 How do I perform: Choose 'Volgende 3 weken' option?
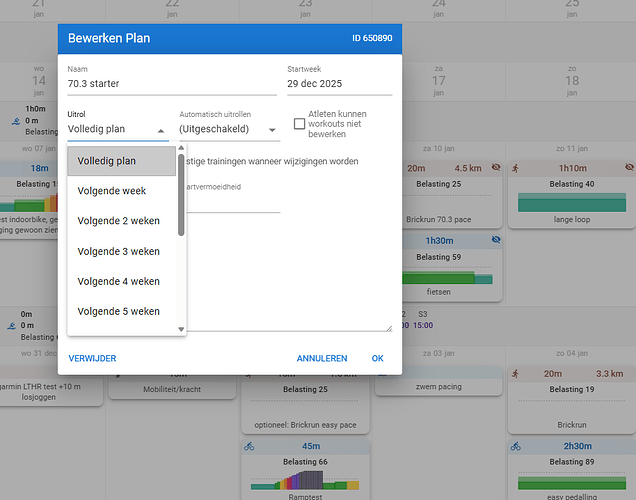pyautogui.click(x=118, y=251)
